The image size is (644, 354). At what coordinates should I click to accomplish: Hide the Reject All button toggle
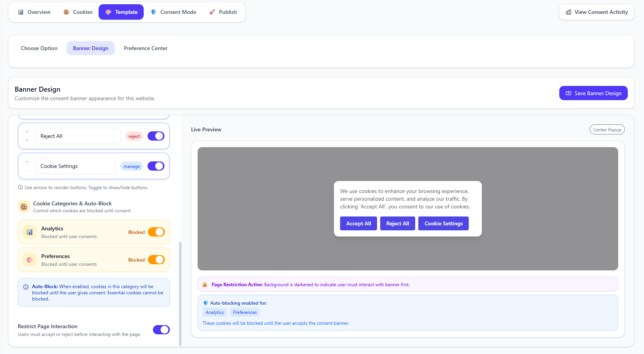pyautogui.click(x=156, y=136)
